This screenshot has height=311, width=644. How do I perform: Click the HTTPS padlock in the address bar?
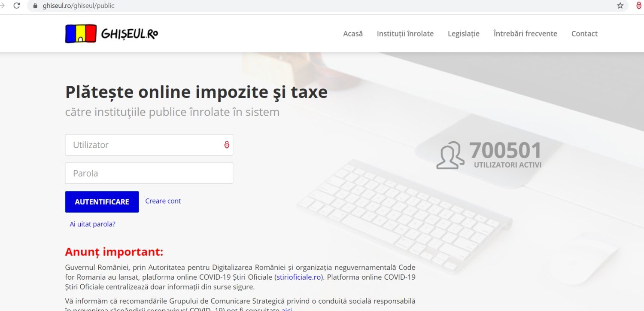[x=35, y=6]
